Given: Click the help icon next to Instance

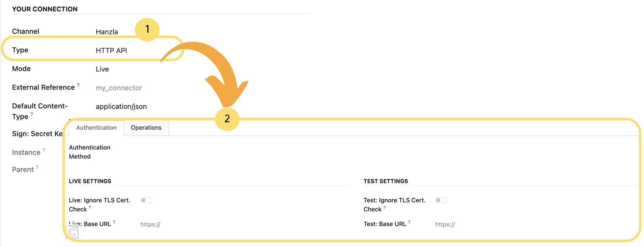Looking at the screenshot, I should click(x=44, y=150).
